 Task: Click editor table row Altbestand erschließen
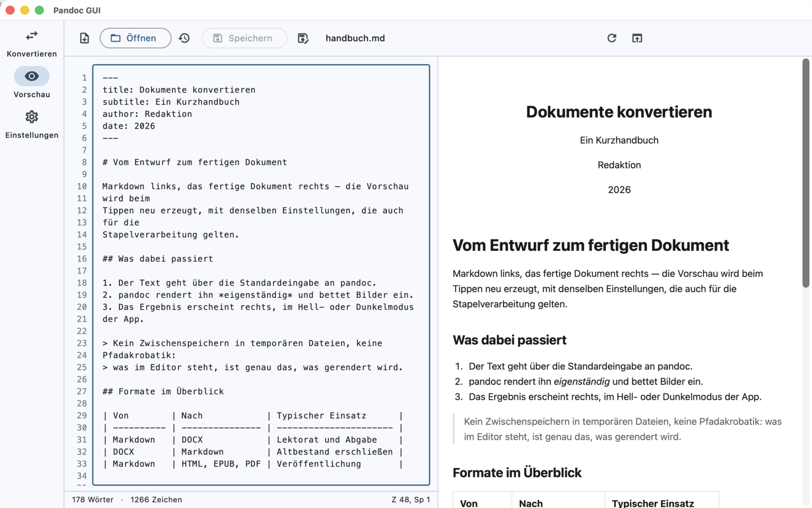coord(253,452)
